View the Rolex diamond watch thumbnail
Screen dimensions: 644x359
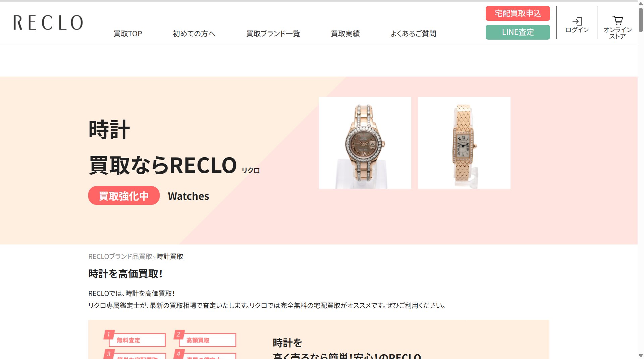(x=365, y=143)
